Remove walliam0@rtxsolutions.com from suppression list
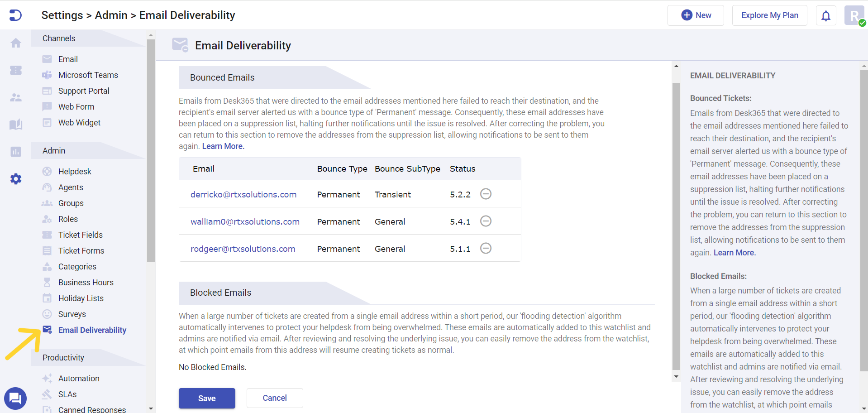 pos(486,221)
